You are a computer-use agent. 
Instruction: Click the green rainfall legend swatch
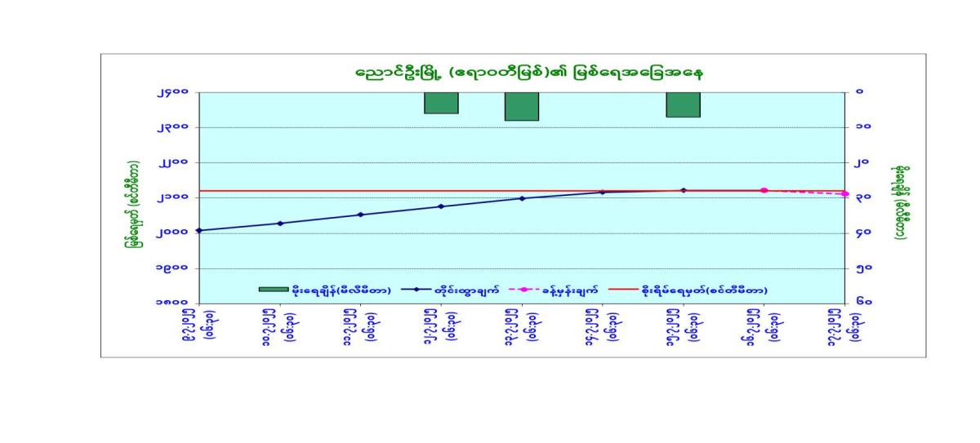pyautogui.click(x=273, y=289)
